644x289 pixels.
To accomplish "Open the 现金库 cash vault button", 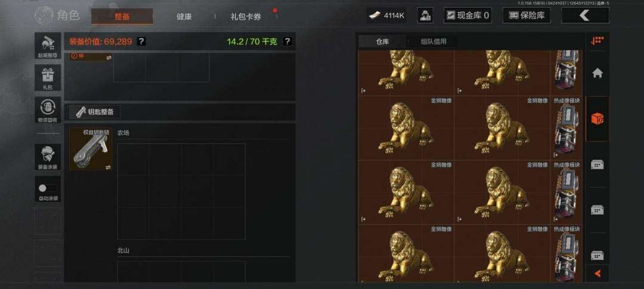I will pos(467,15).
